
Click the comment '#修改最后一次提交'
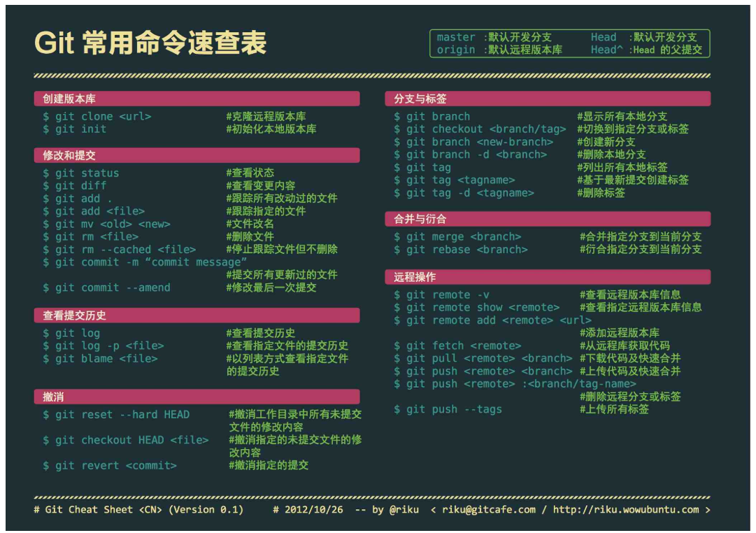[271, 288]
